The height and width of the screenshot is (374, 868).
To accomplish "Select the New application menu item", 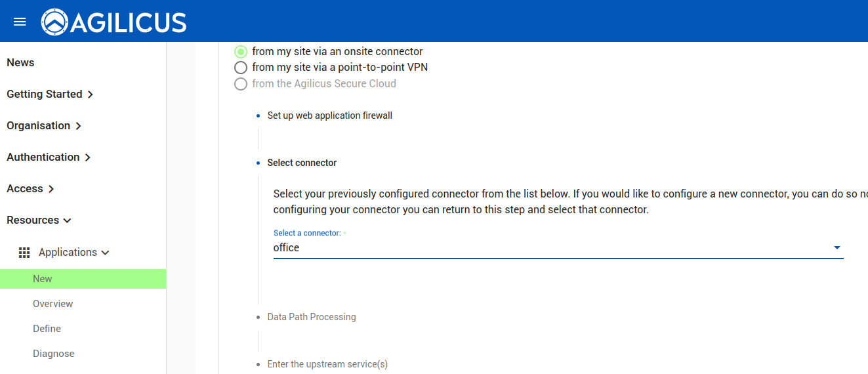I will pos(43,279).
